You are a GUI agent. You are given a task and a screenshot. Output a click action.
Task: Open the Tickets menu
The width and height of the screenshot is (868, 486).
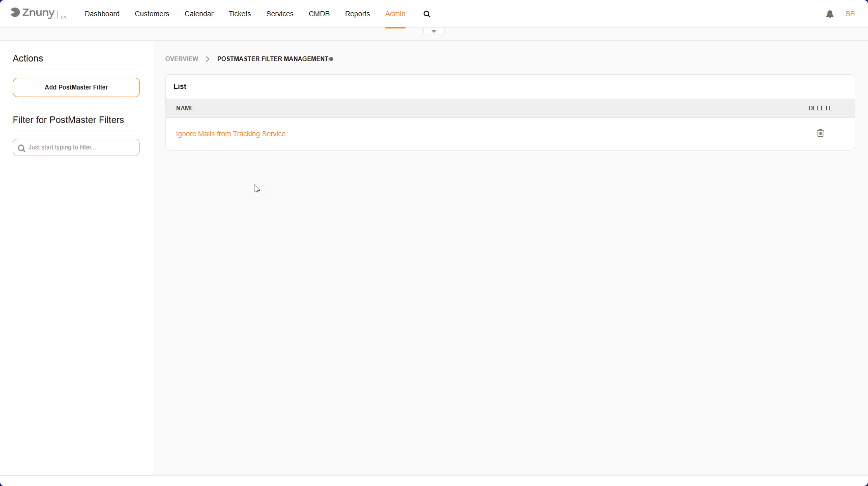point(240,14)
